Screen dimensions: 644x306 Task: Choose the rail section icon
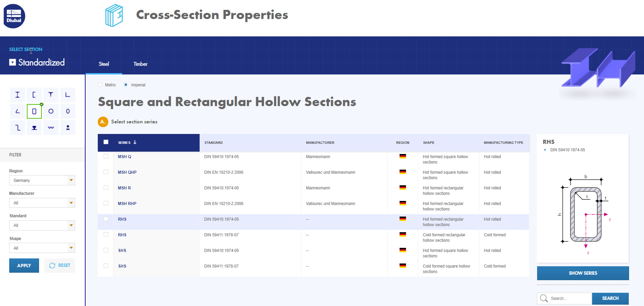(x=34, y=128)
